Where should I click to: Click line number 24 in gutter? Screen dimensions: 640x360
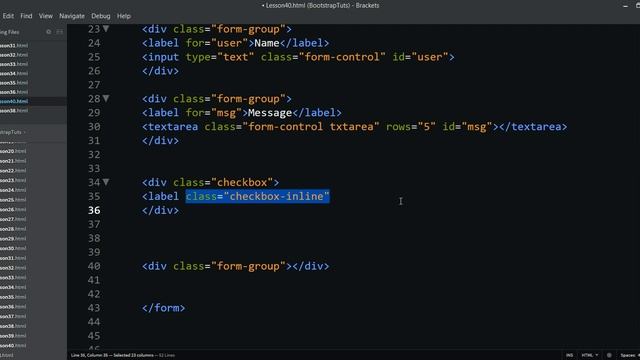94,43
